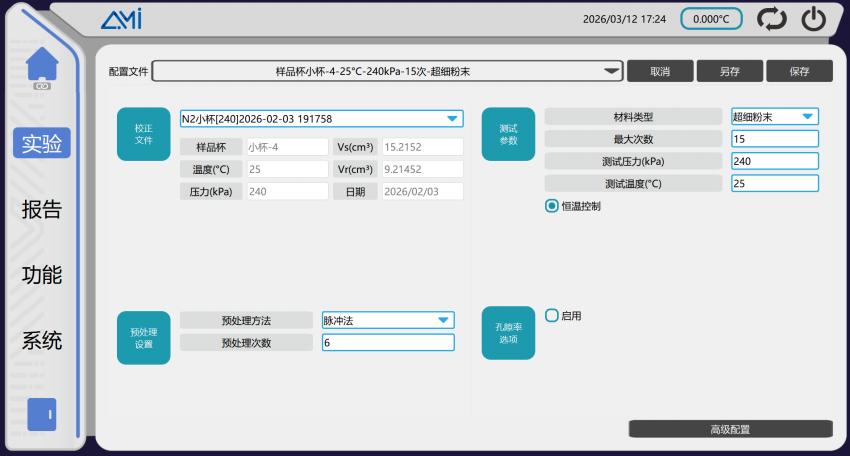
Task: Switch to the 系统 tab
Action: 42,341
